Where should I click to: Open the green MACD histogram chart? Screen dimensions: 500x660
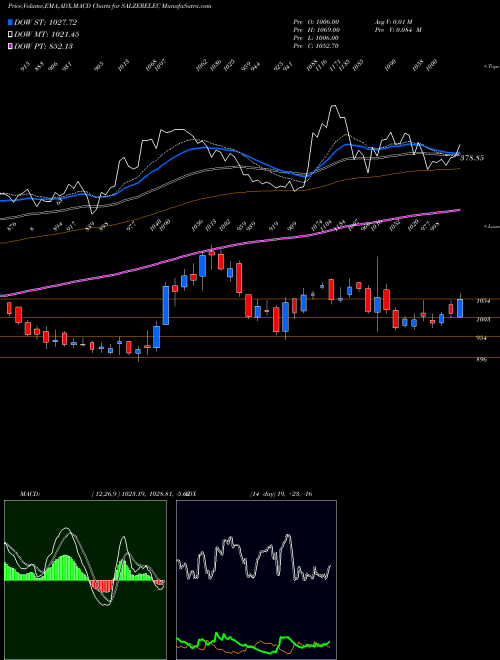(85, 580)
